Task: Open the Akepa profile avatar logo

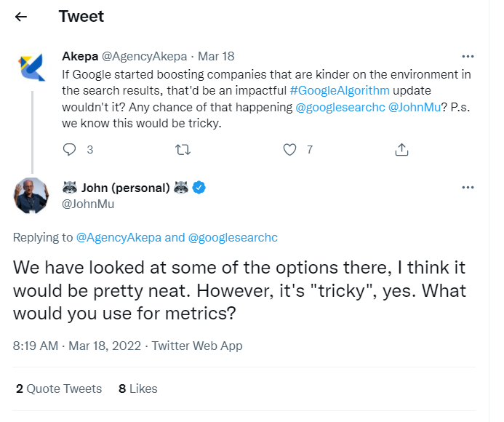Action: tap(31, 67)
